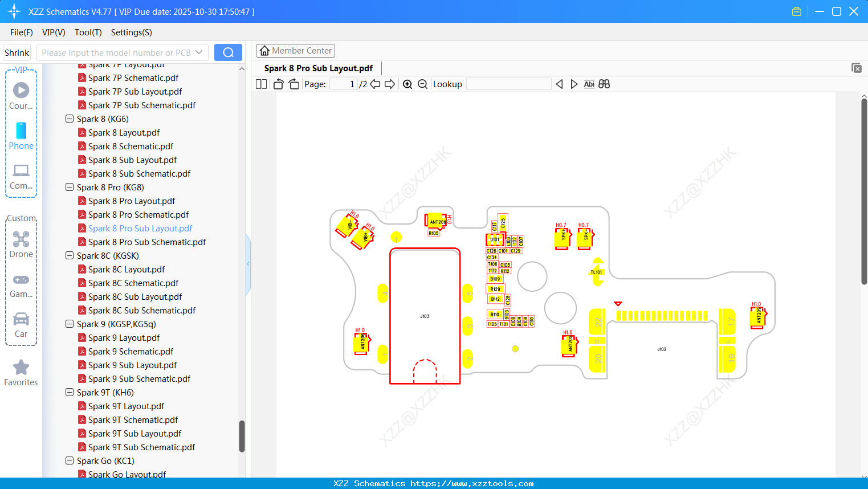Rotate the PDF counterclockwise

(x=278, y=84)
